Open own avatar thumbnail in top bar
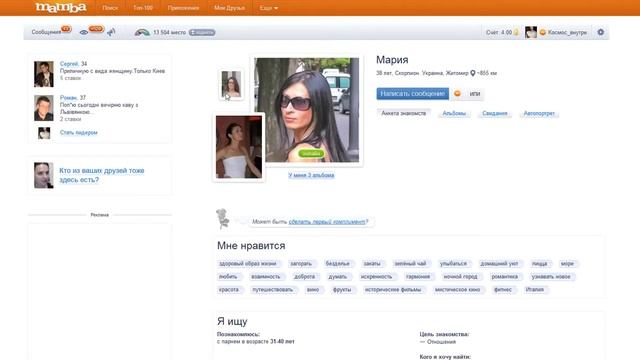Viewport: 640px width, 360px height. click(x=531, y=32)
